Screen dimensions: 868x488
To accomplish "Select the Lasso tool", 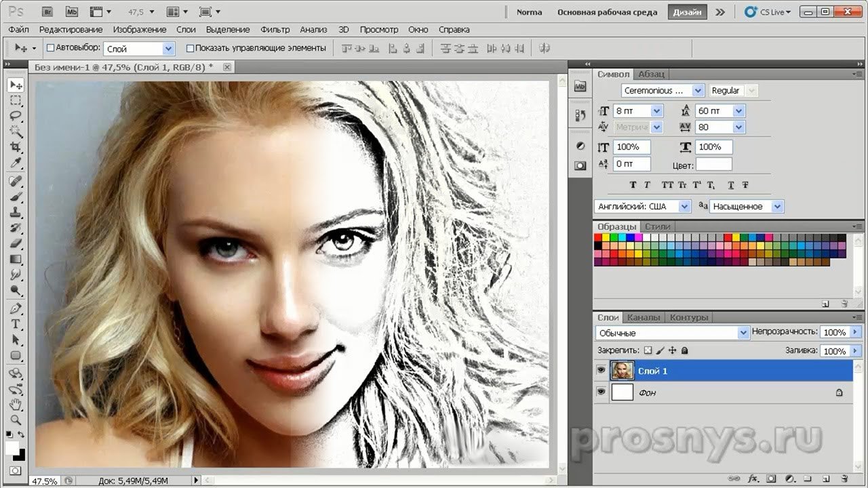I will pos(16,116).
